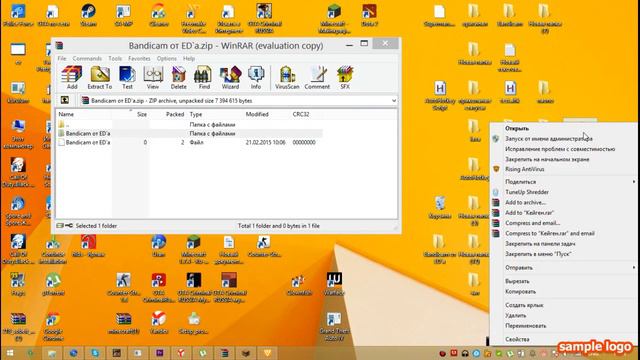Image resolution: width=640 pixels, height=360 pixels.
Task: Select the Google Chrome desktop shortcut
Action: click(53, 327)
